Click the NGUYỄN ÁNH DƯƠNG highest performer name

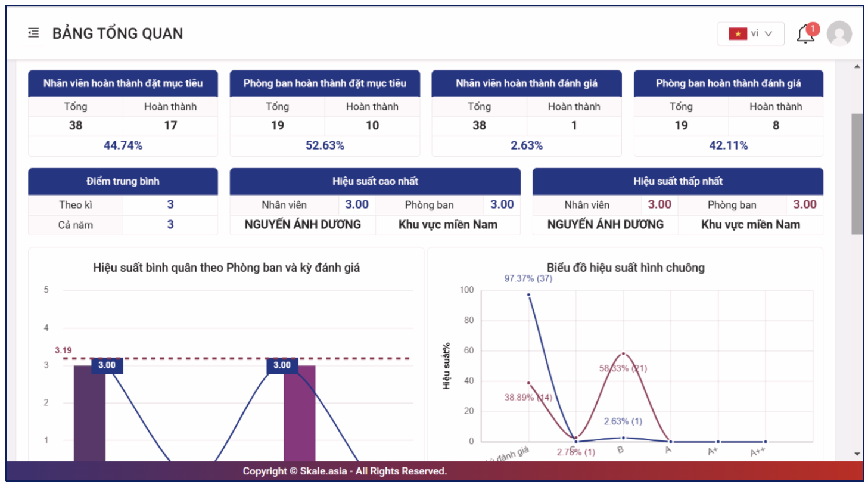pyautogui.click(x=303, y=225)
